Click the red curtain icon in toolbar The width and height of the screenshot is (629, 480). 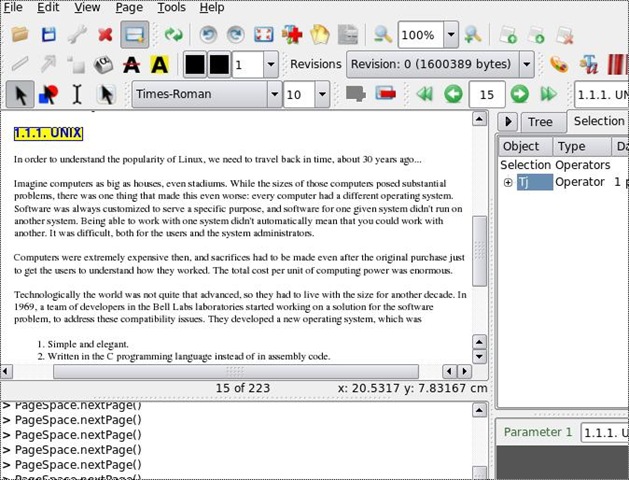[618, 64]
